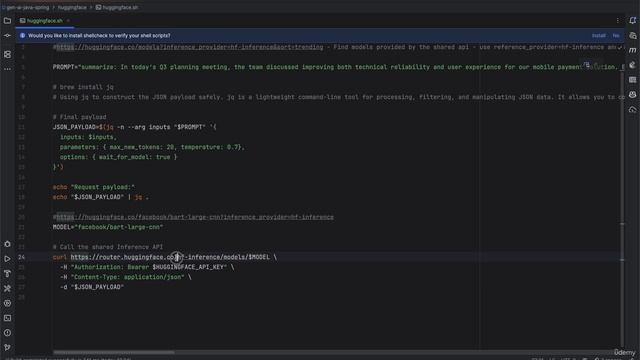Image resolution: width=640 pixels, height=360 pixels.
Task: Click the green inspection checkmark widget
Action: [x=620, y=48]
